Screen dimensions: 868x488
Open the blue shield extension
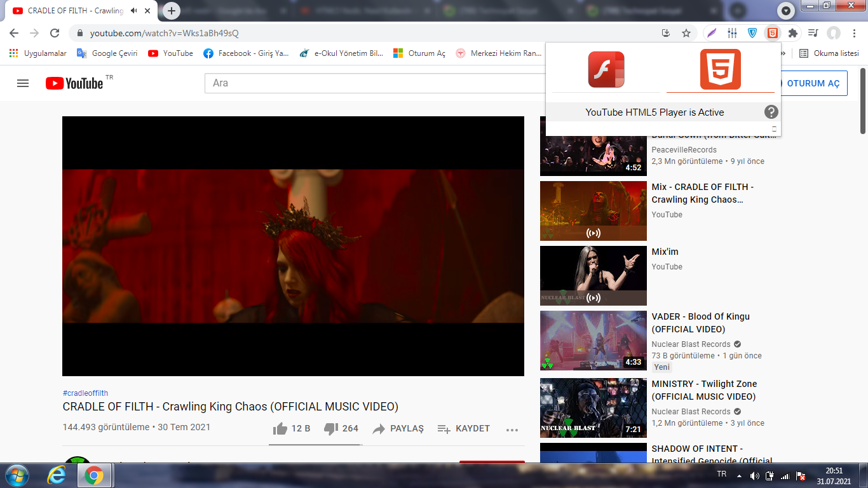point(752,33)
